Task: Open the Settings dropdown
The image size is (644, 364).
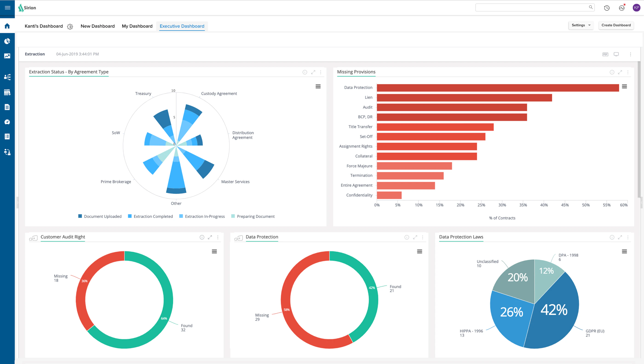Action: (x=581, y=25)
